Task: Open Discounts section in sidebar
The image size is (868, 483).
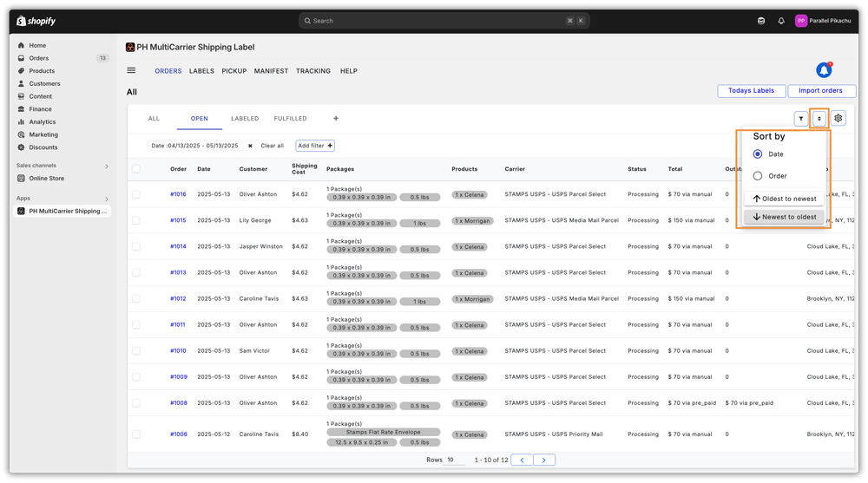Action: [x=43, y=147]
